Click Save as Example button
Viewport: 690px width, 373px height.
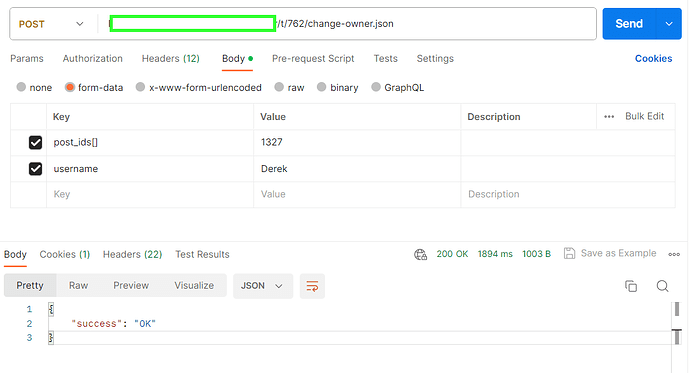610,253
